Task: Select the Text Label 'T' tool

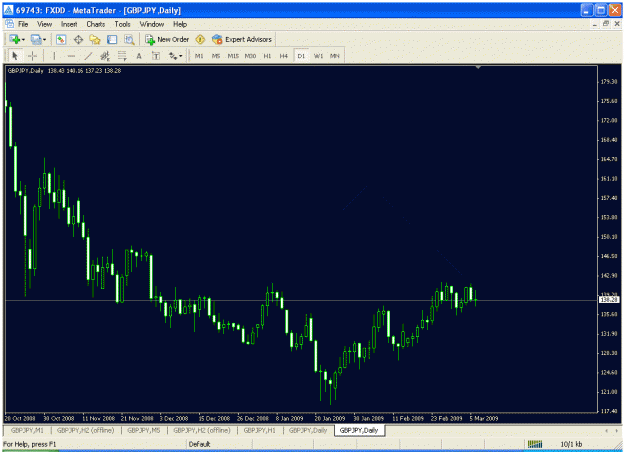Action: [156, 56]
